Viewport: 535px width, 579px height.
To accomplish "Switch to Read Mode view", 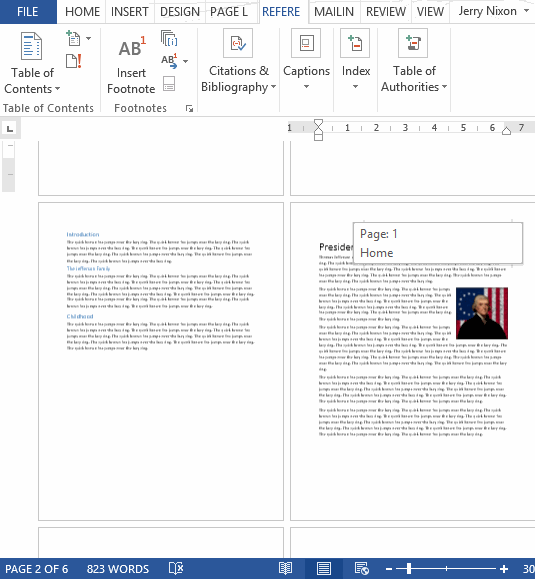I will click(285, 569).
